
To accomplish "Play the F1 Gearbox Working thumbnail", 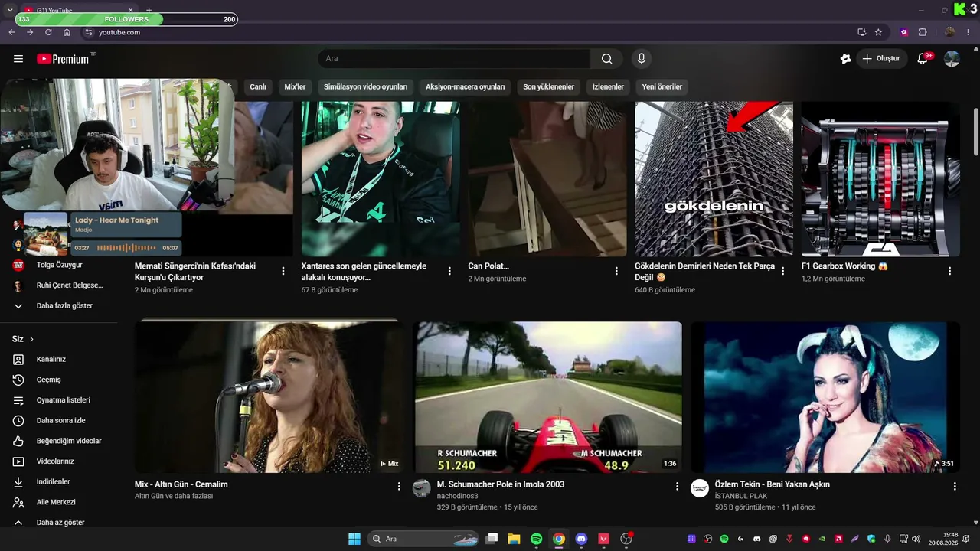I will click(x=880, y=179).
